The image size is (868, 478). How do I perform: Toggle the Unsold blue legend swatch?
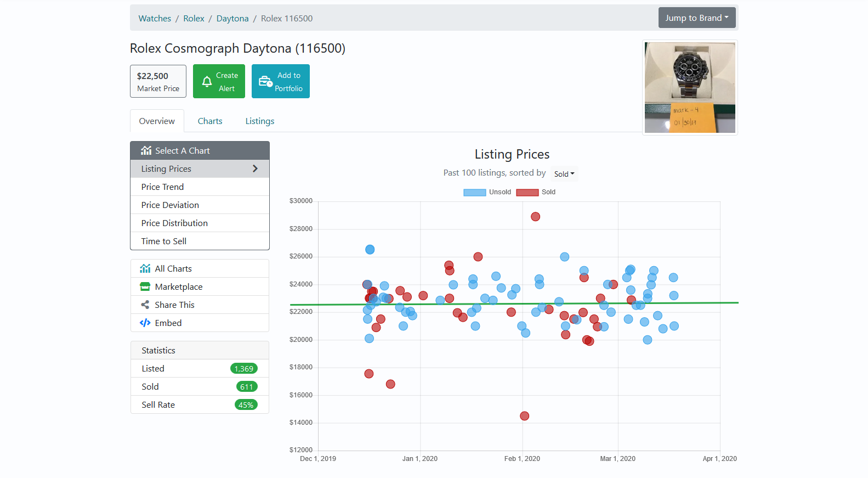(x=475, y=192)
